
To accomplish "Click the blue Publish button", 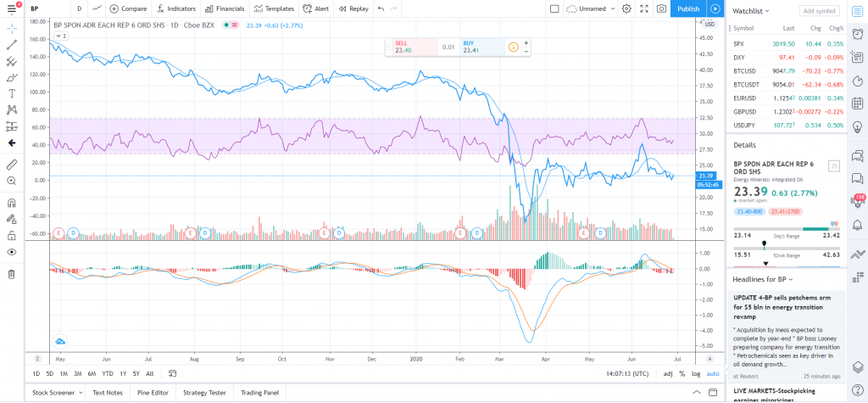I will coord(688,8).
